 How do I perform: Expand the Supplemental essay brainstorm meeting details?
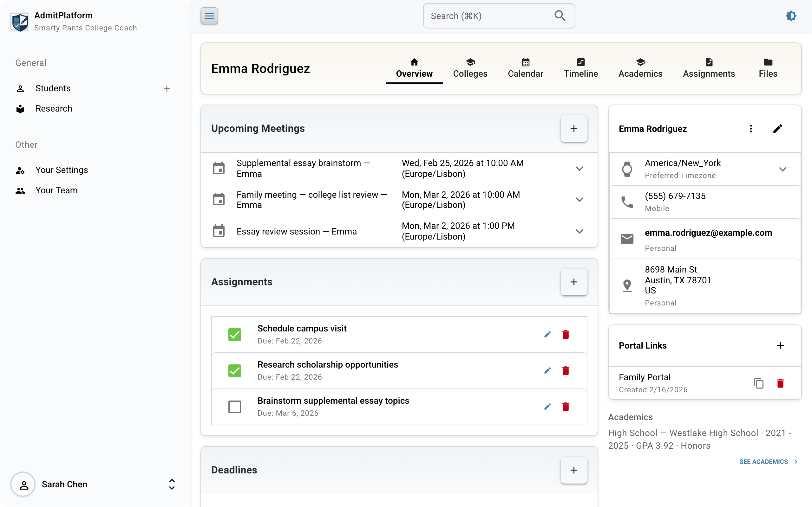click(580, 168)
